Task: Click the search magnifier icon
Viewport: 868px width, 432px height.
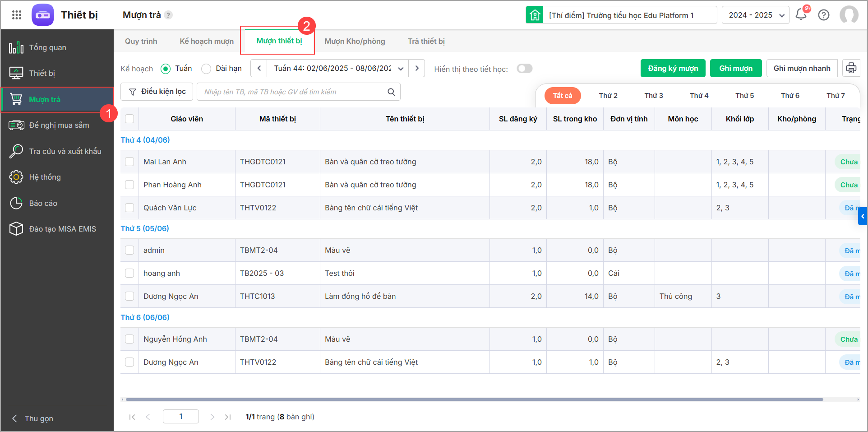Action: point(391,92)
